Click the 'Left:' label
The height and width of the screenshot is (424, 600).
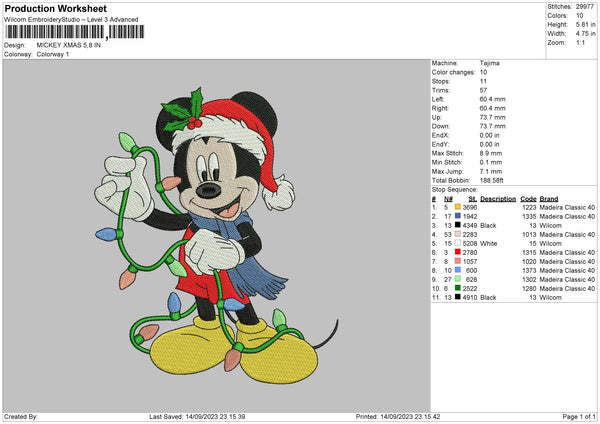(438, 99)
